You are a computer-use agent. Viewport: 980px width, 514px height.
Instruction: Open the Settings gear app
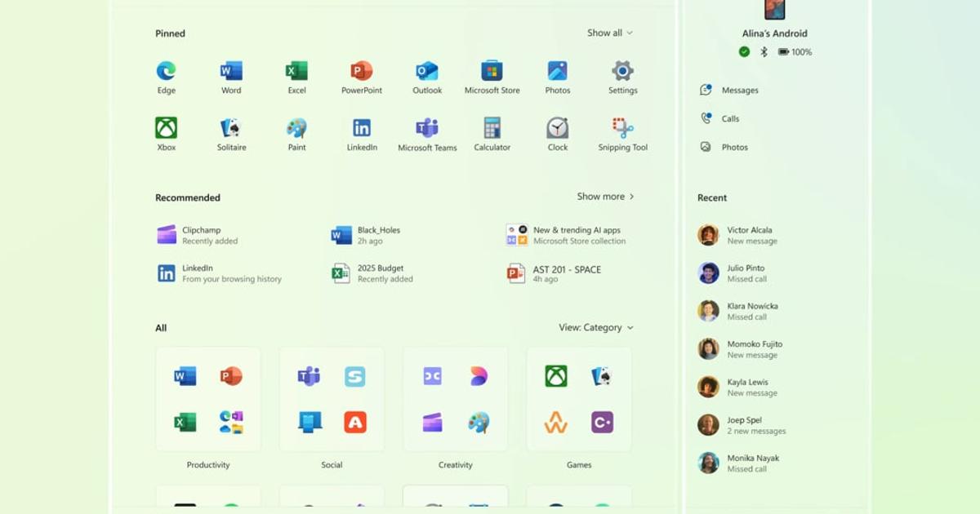pyautogui.click(x=623, y=78)
